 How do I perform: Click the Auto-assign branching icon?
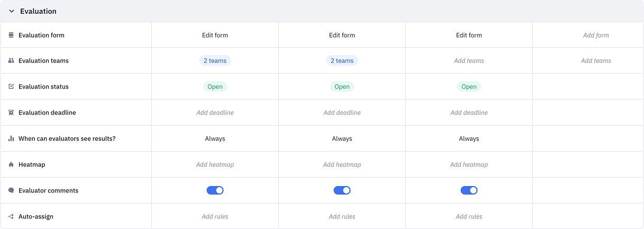[11, 216]
